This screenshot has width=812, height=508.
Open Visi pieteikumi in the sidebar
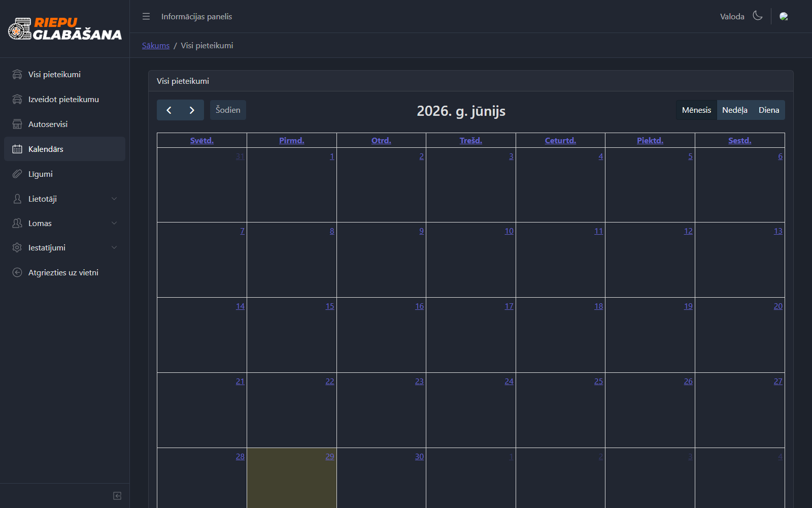pos(64,75)
